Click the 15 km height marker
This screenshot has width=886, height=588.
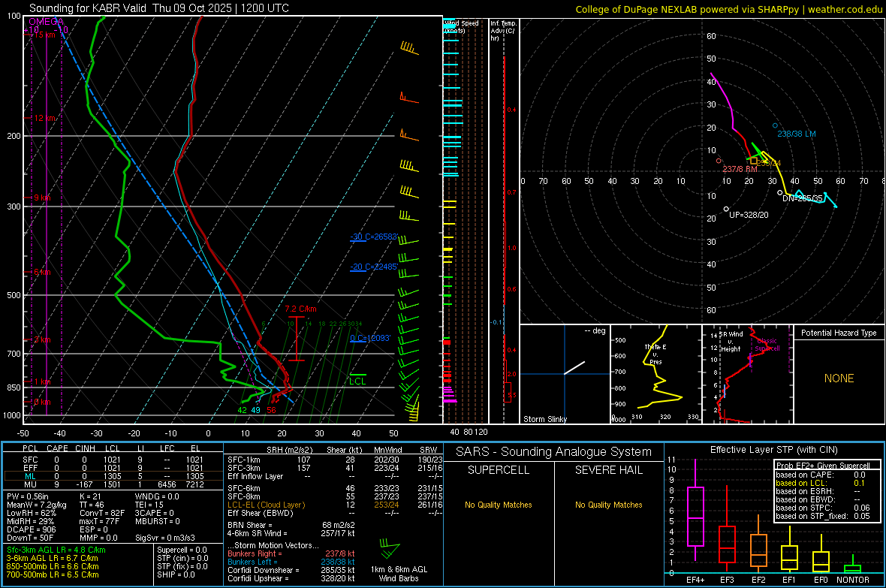pos(44,35)
